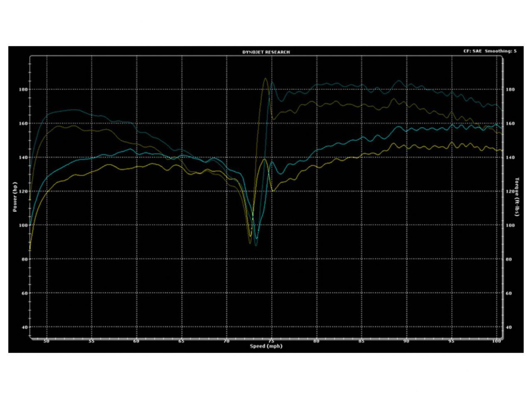Screen dimensions: 532x399
Task: Click the Speed (mph) axis label
Action: point(266,346)
